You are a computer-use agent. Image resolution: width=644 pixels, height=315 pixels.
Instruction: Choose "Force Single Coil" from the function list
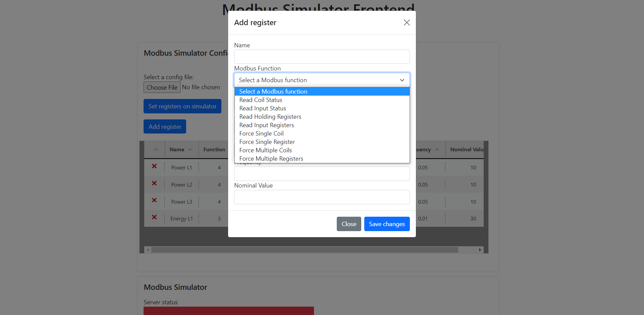[x=261, y=133]
